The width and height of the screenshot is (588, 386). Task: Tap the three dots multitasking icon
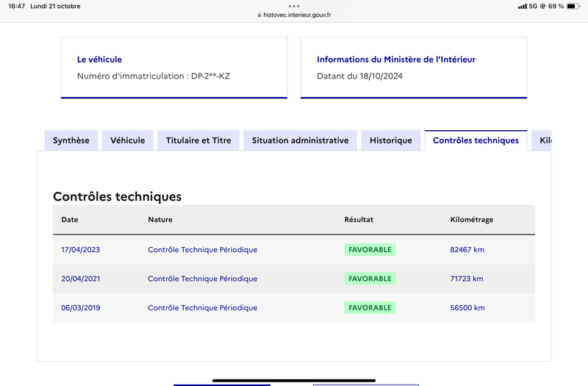294,6
